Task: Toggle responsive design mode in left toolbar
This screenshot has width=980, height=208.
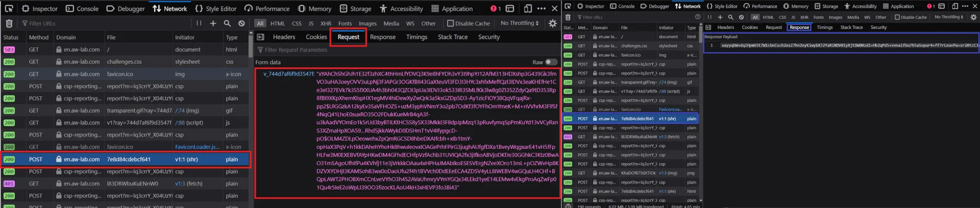Action: (528, 9)
